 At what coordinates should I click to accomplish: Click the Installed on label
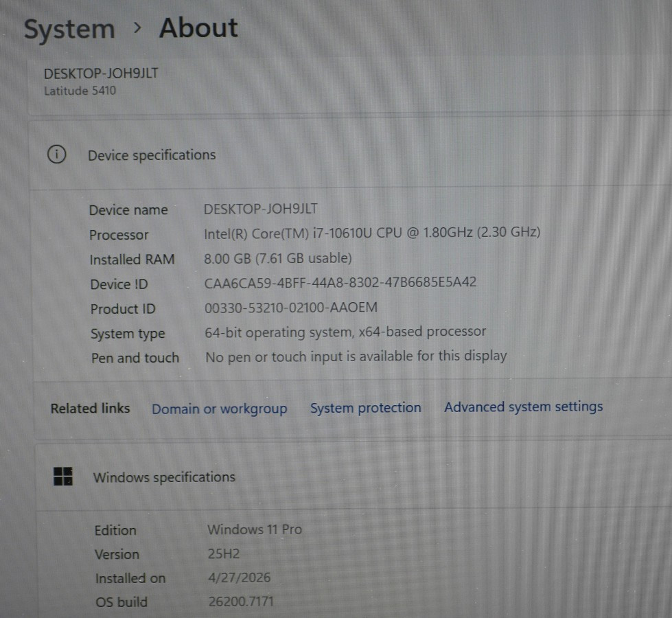point(130,579)
